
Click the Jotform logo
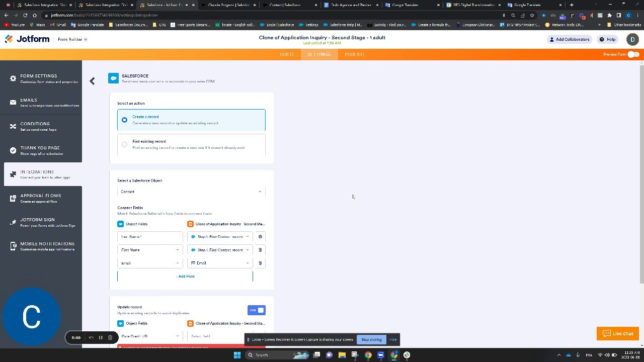[x=27, y=39]
